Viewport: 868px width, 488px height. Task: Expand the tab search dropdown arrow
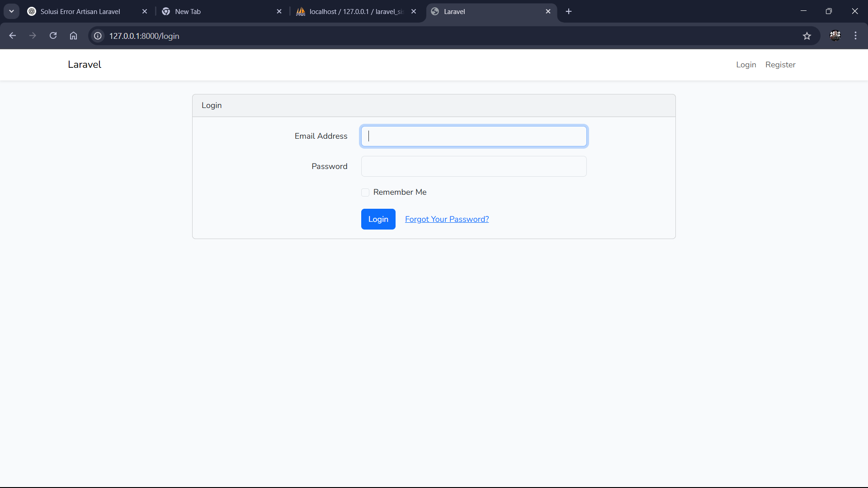(x=11, y=11)
